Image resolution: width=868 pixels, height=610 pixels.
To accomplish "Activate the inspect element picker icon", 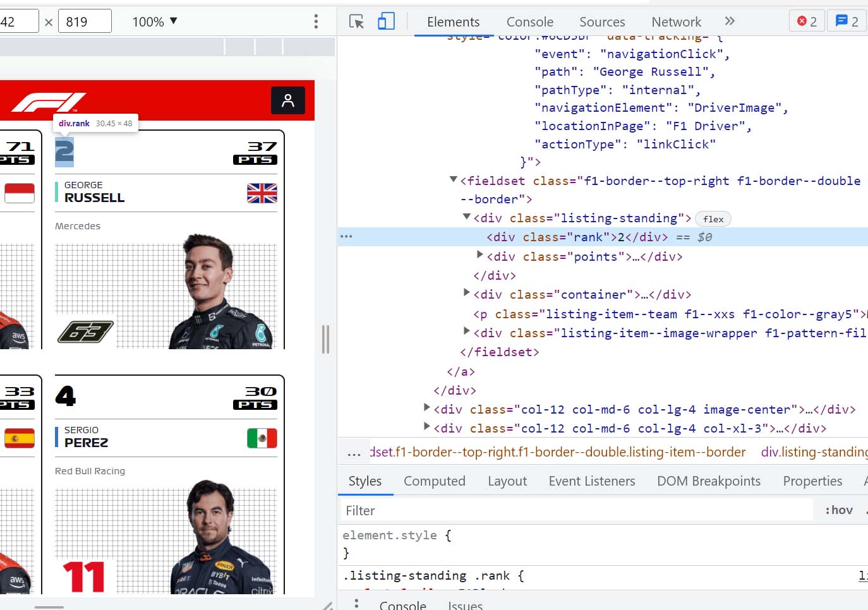I will 356,21.
